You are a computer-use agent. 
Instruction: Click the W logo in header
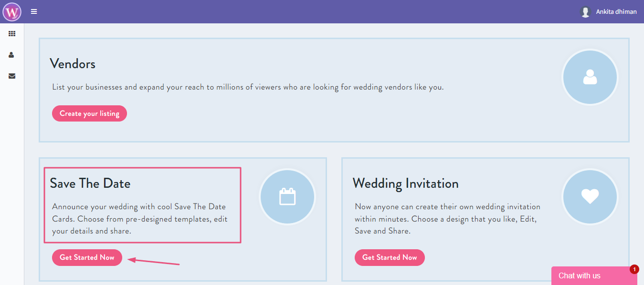coord(12,11)
